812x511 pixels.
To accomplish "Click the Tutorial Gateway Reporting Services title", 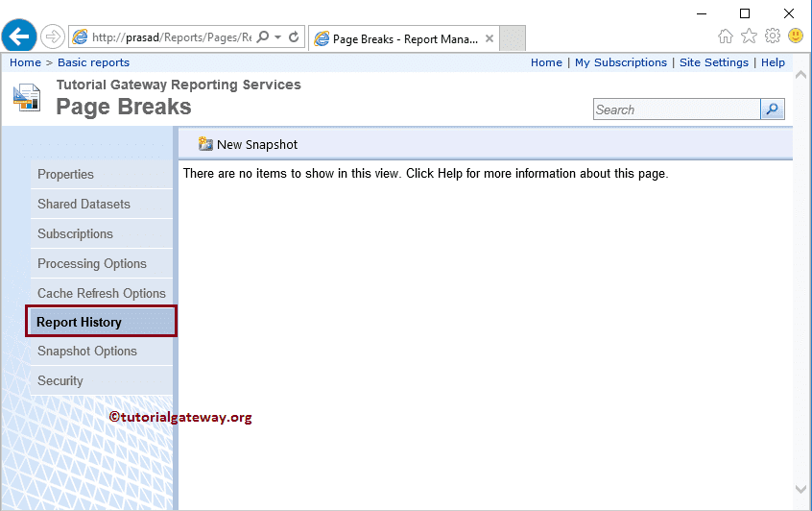I will (x=179, y=85).
